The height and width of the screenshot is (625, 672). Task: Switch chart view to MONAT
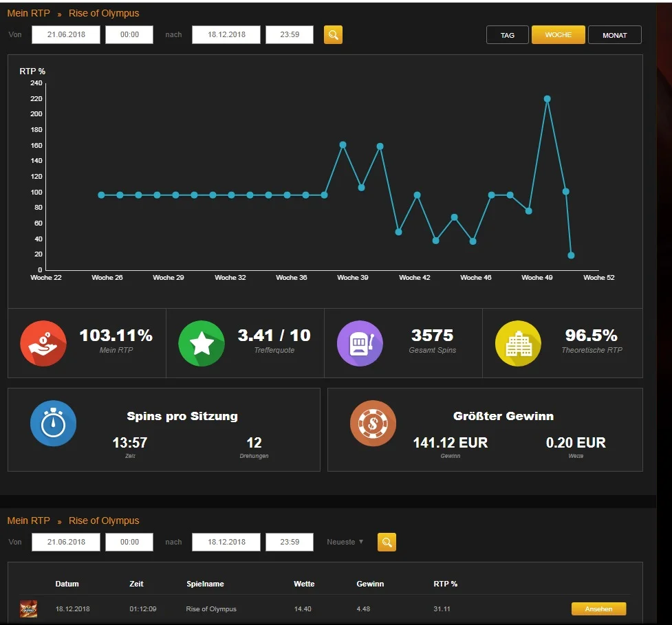point(615,34)
